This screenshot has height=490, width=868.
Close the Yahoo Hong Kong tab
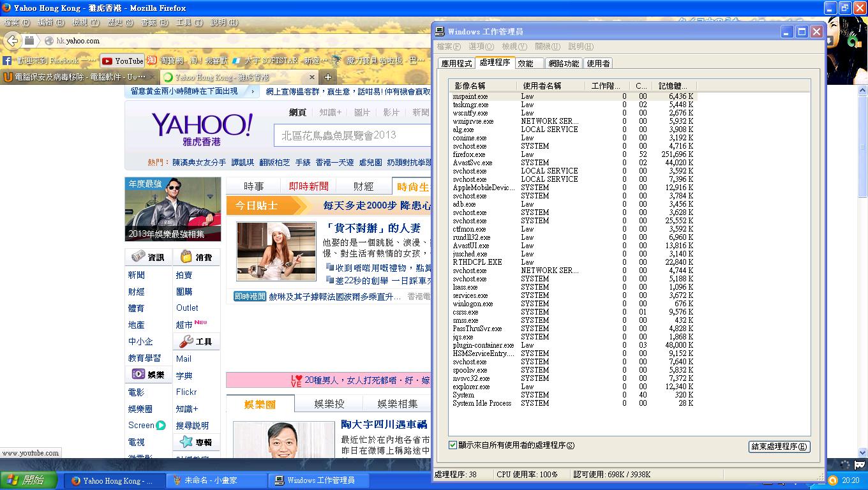(311, 77)
